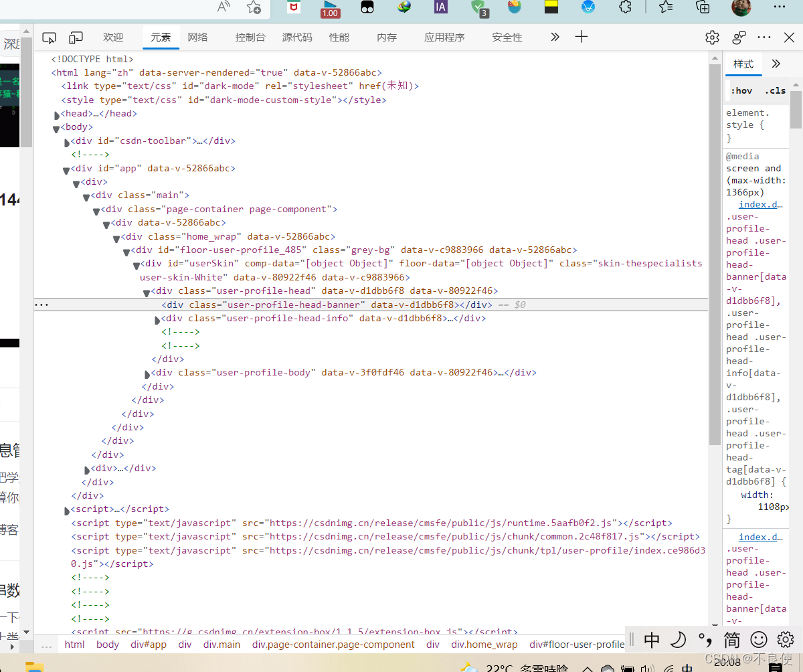Close the DevTools panel
This screenshot has width=803, height=672.
[x=788, y=37]
